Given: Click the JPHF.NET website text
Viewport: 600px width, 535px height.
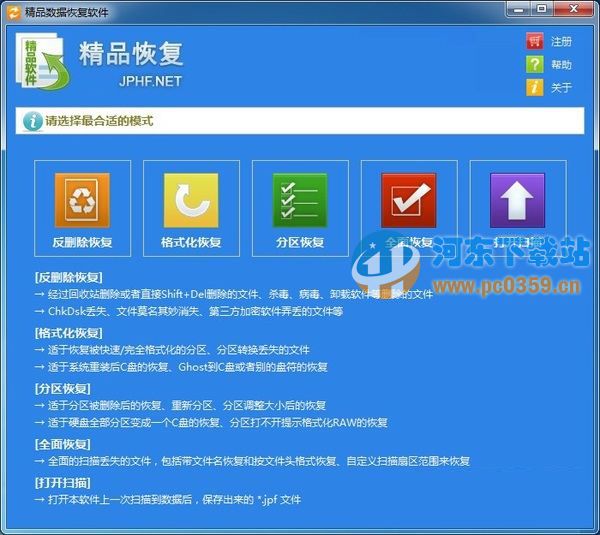Looking at the screenshot, I should point(150,81).
